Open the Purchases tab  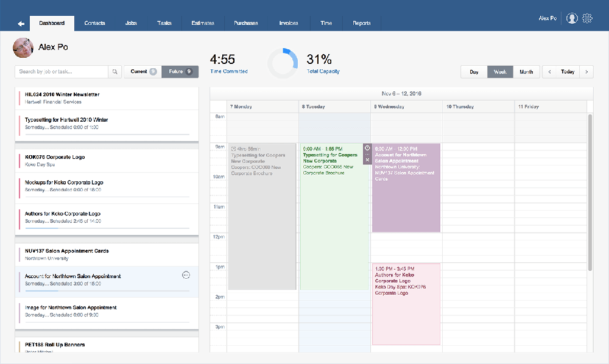point(246,23)
